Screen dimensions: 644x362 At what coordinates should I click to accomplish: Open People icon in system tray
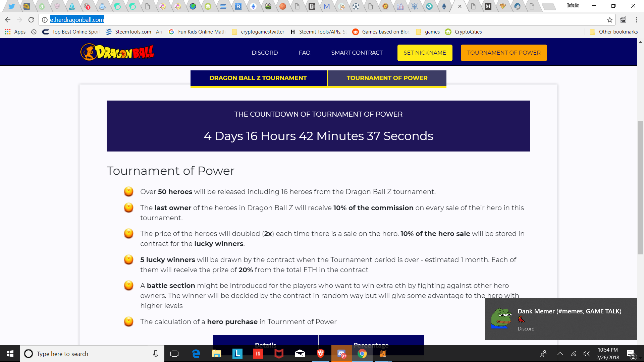[x=543, y=354]
